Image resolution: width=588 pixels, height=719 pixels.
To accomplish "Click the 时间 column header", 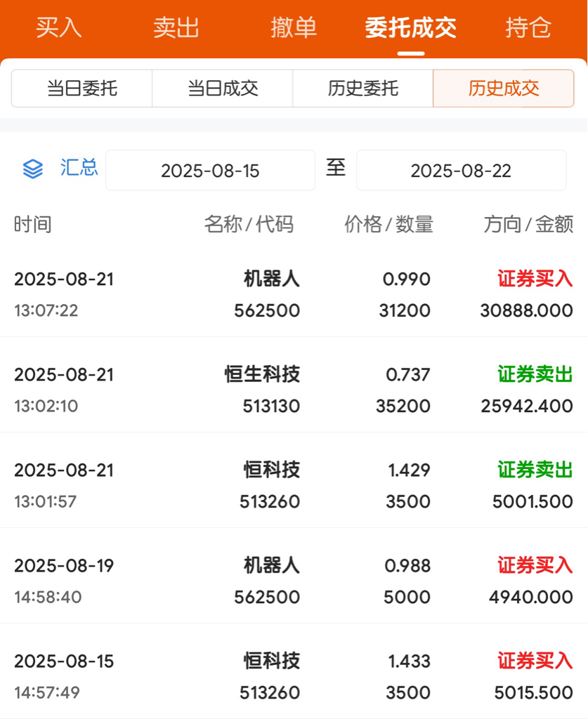I will click(x=32, y=225).
